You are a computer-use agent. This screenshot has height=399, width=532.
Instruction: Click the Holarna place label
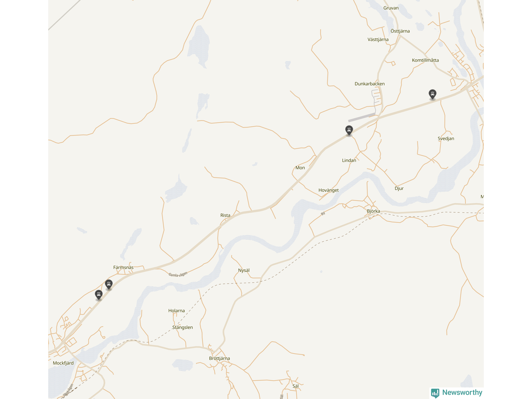pyautogui.click(x=177, y=311)
